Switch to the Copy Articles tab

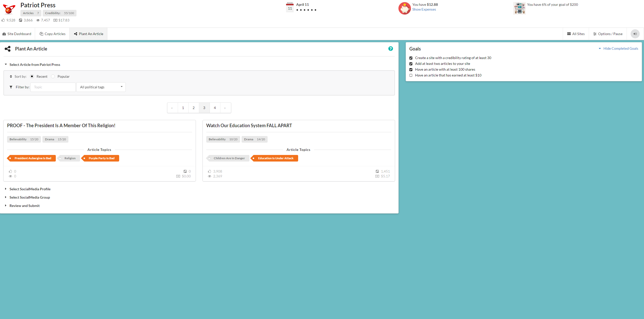point(53,34)
